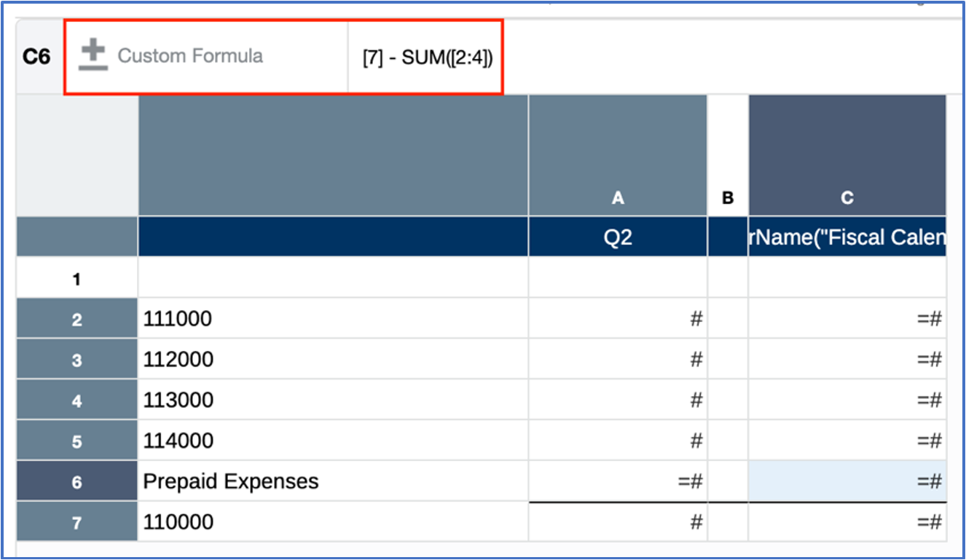Select row 1 header
966x560 pixels.
tap(77, 277)
